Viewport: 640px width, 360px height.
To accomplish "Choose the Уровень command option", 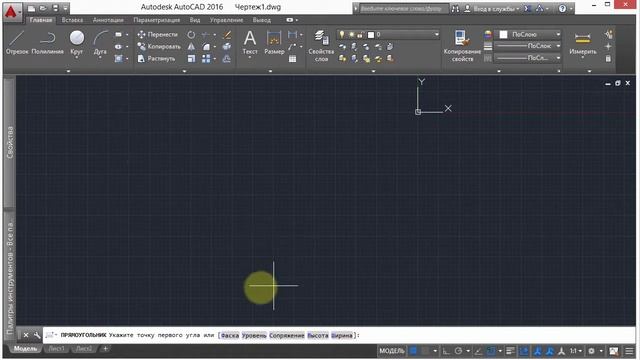I will (254, 335).
